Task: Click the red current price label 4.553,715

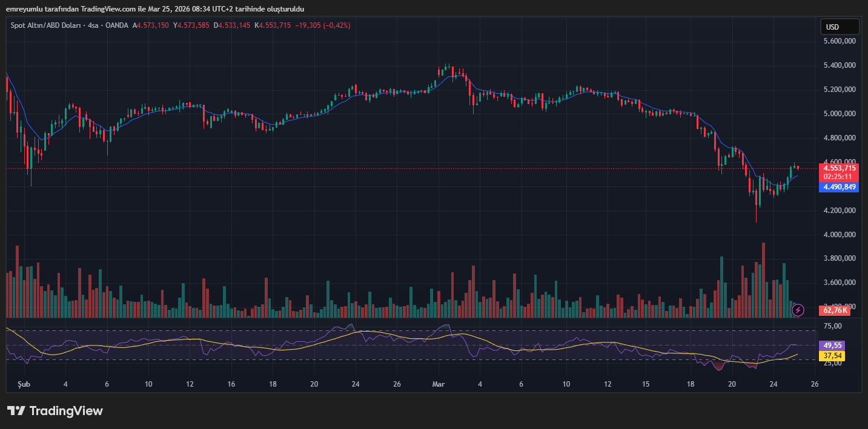Action: coord(839,168)
